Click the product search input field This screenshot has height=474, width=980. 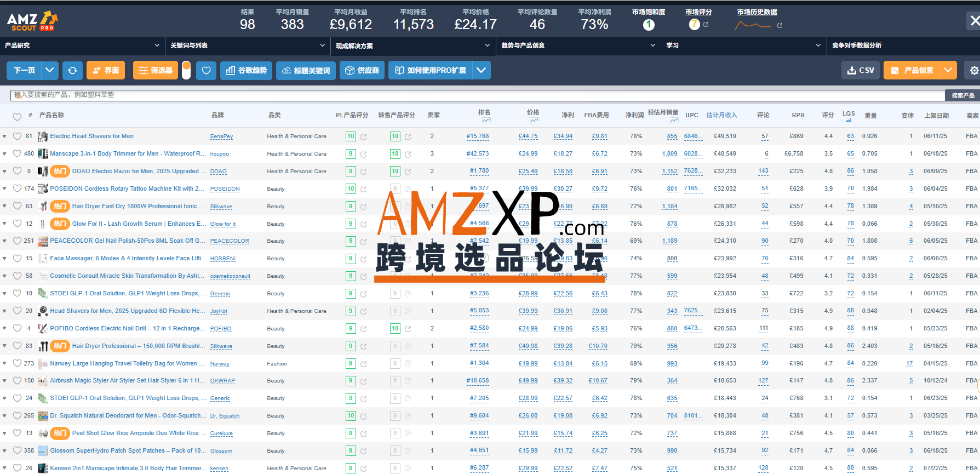pyautogui.click(x=477, y=95)
